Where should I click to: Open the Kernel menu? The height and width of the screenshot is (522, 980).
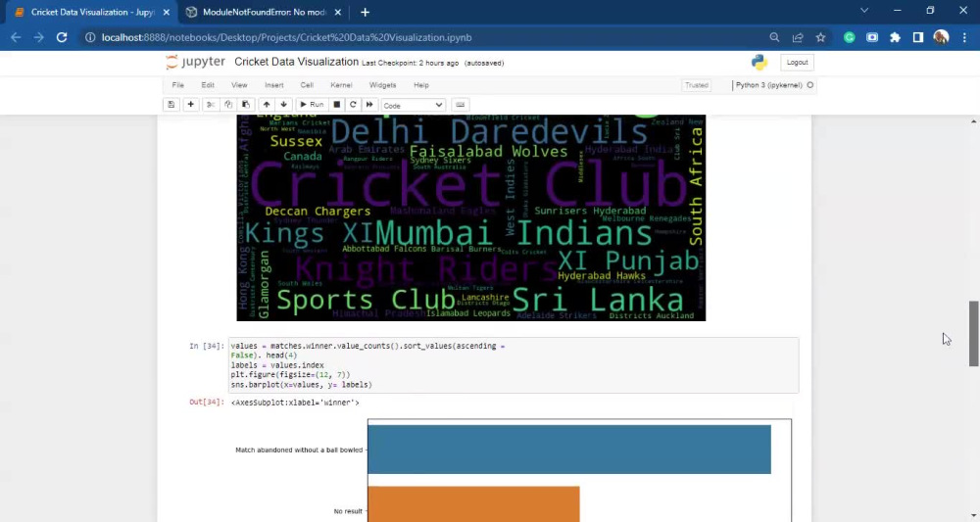pyautogui.click(x=341, y=85)
